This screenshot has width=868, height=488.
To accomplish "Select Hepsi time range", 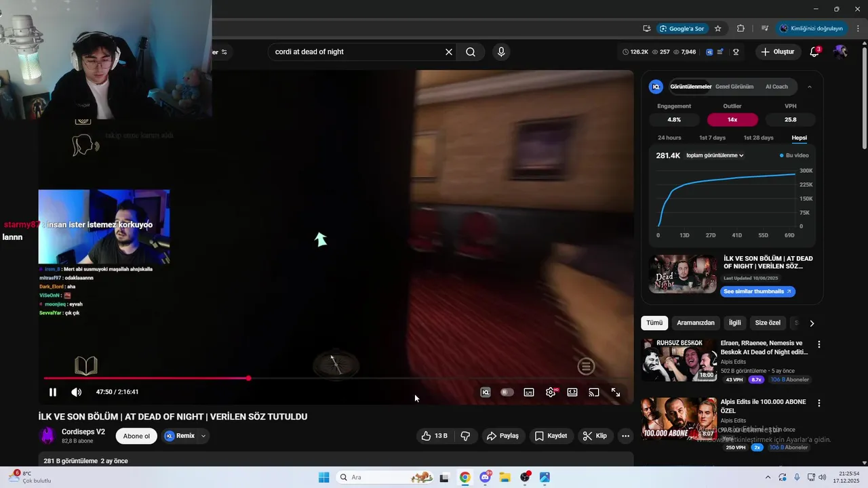I will click(x=800, y=138).
